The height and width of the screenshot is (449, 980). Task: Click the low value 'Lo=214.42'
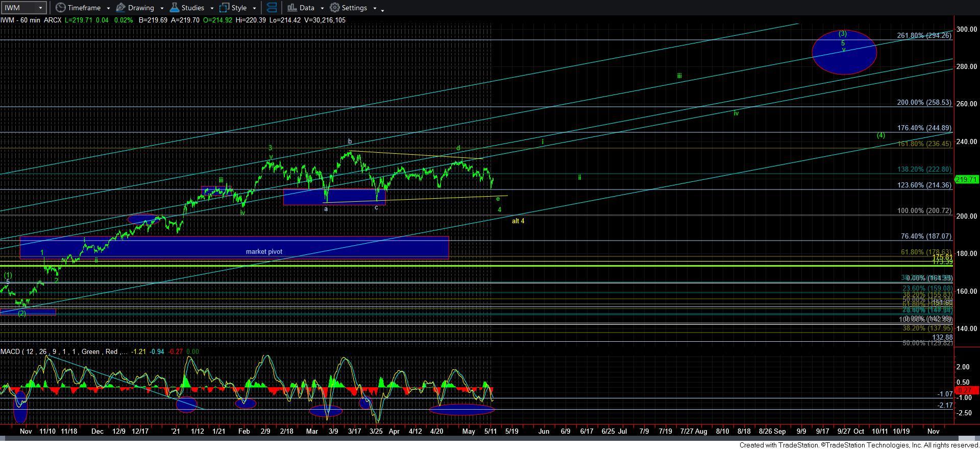click(285, 20)
